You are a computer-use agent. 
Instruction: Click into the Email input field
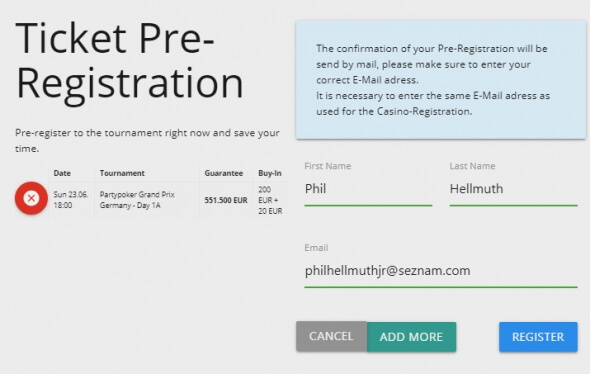click(x=441, y=271)
